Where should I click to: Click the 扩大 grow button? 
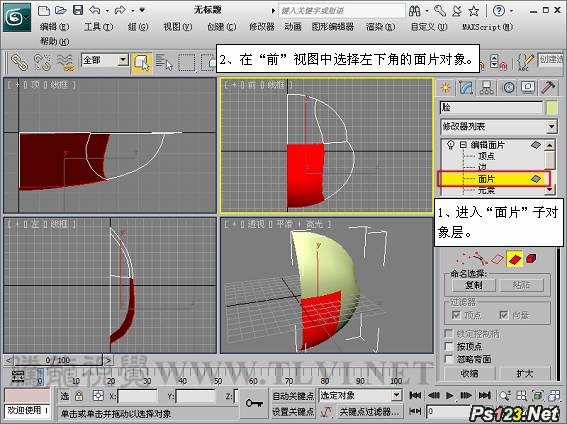(525, 374)
